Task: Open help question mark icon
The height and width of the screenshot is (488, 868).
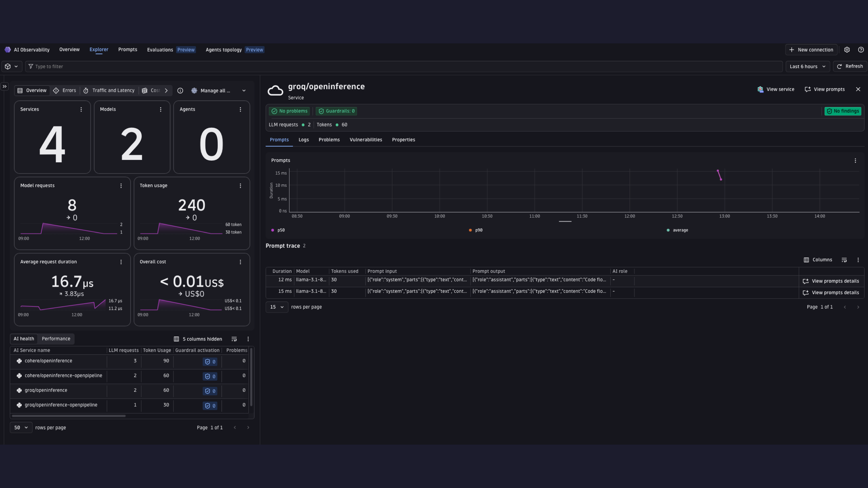Action: 861,50
